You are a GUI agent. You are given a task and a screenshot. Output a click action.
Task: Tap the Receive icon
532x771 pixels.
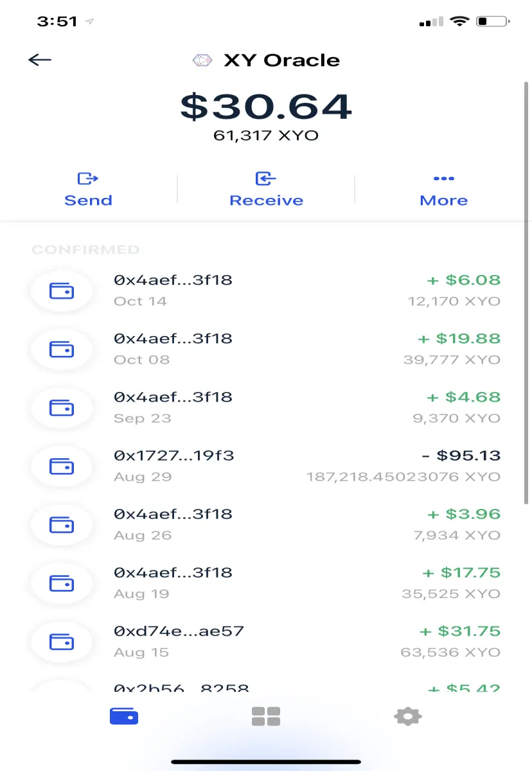[266, 179]
